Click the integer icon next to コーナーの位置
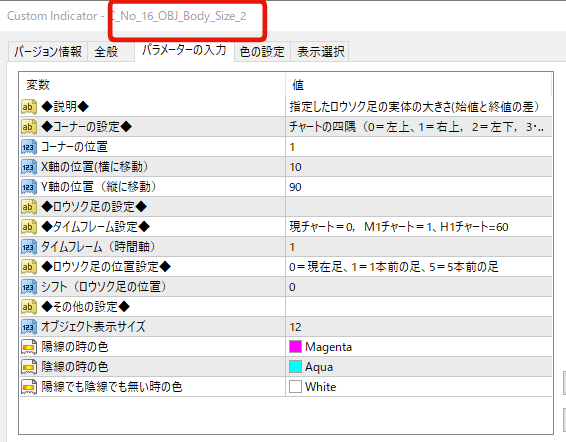Viewport: 566px width, 442px height. coord(29,147)
